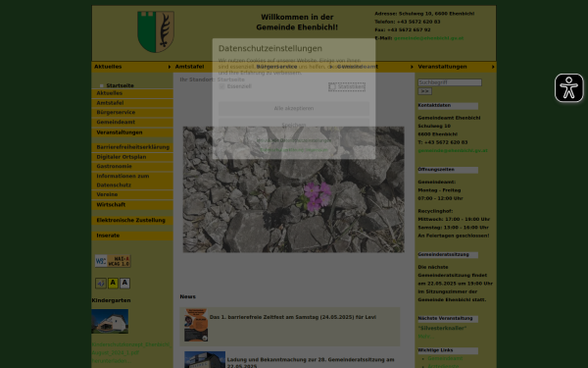The width and height of the screenshot is (588, 368).
Task: Click the e-mail address in the page header
Action: pos(428,38)
